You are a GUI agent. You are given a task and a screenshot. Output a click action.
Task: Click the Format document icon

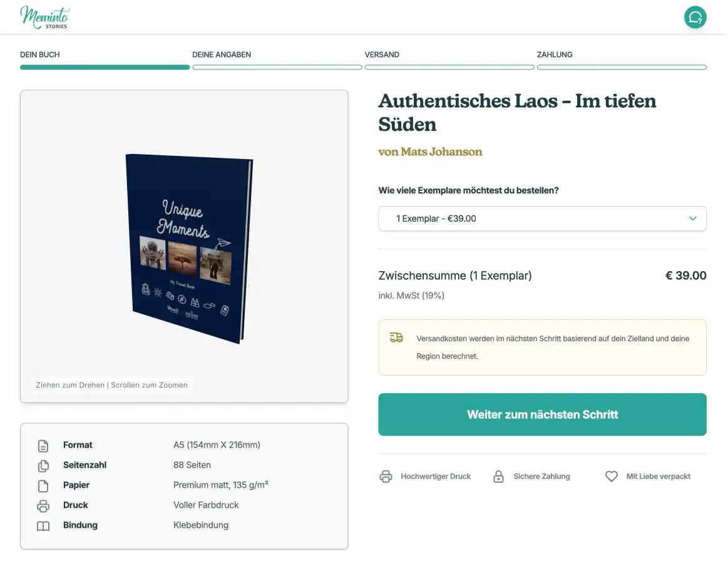point(43,446)
